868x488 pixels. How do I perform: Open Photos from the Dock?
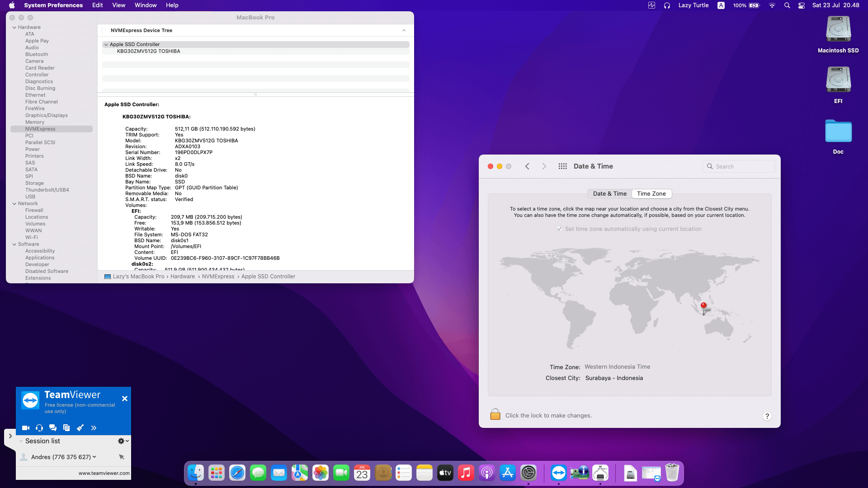pos(321,473)
